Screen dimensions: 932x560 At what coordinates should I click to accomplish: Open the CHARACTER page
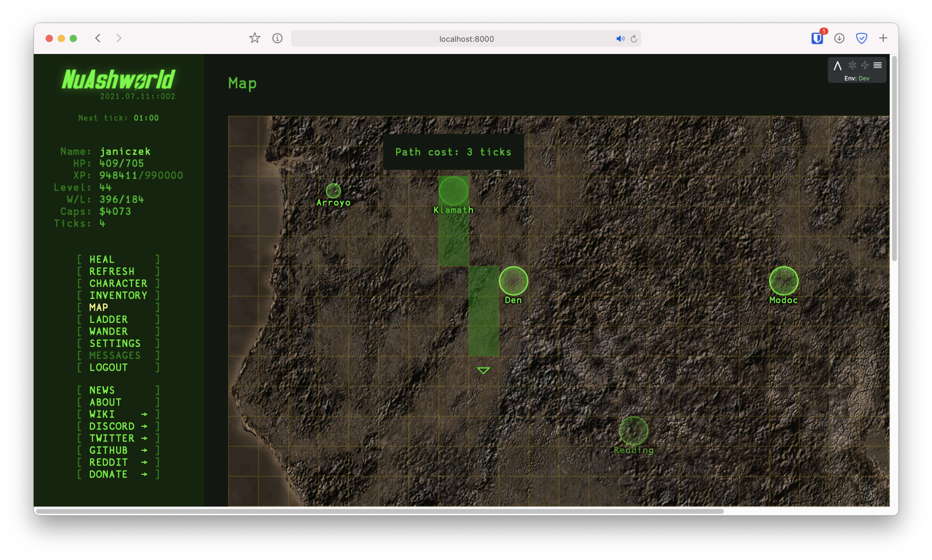(x=118, y=284)
